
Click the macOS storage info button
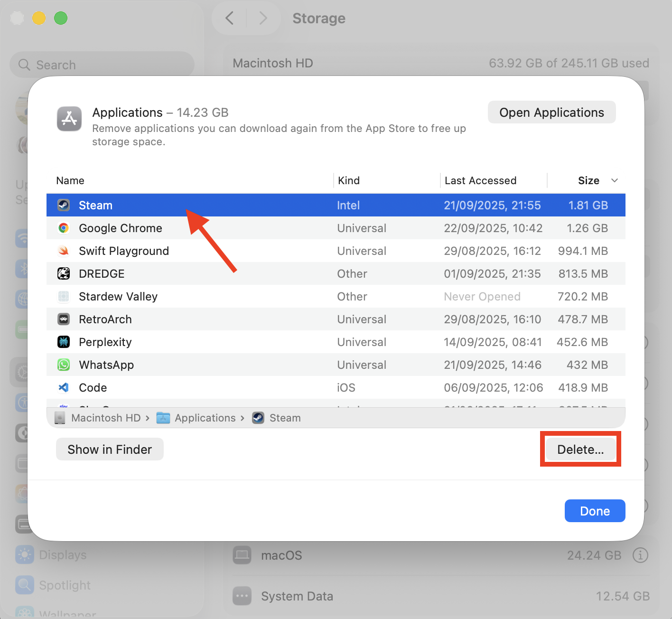(640, 555)
